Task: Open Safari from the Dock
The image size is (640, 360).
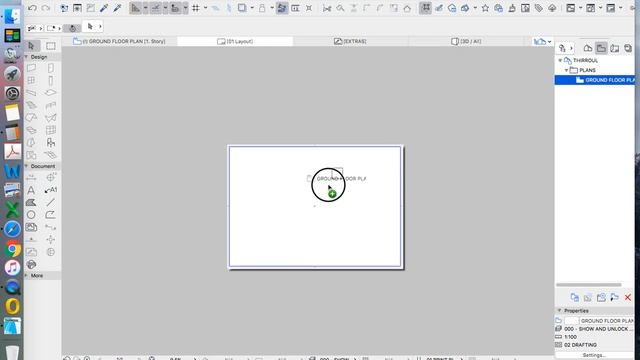Action: [12, 229]
